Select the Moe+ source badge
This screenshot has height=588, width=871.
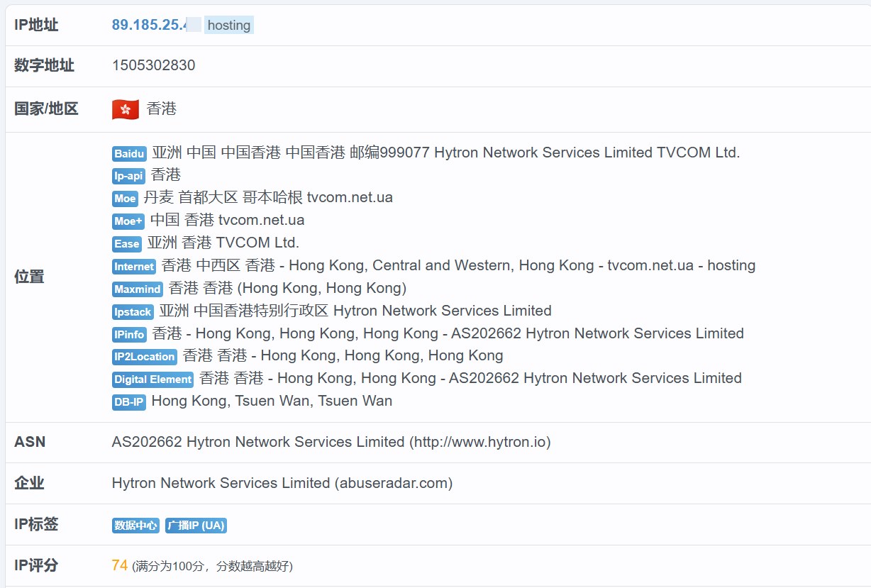128,221
